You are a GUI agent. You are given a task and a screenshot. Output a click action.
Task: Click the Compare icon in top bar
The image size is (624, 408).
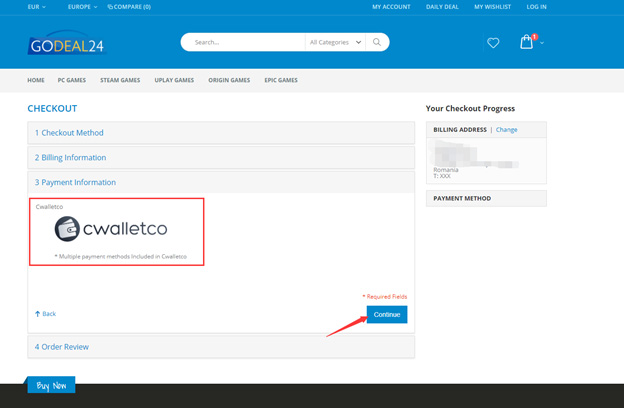[x=110, y=7]
